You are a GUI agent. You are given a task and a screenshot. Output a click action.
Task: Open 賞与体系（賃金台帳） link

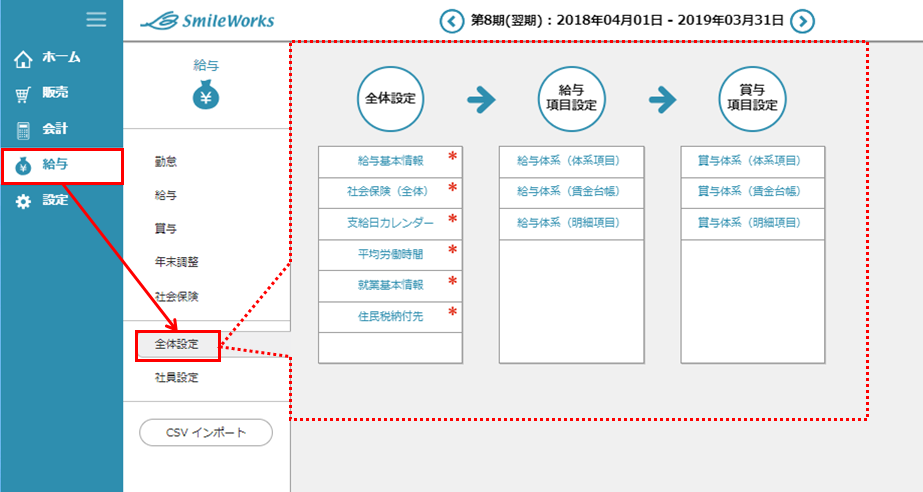(752, 192)
